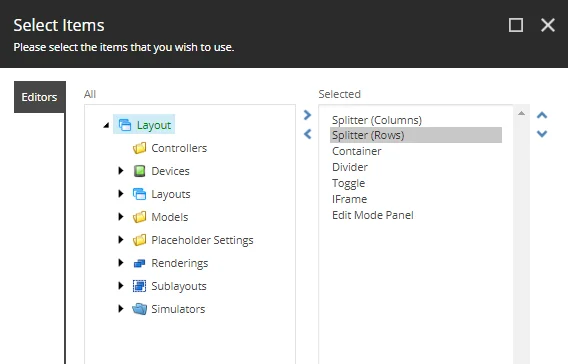The width and height of the screenshot is (568, 364).
Task: Open the Editors tab
Action: pos(40,97)
